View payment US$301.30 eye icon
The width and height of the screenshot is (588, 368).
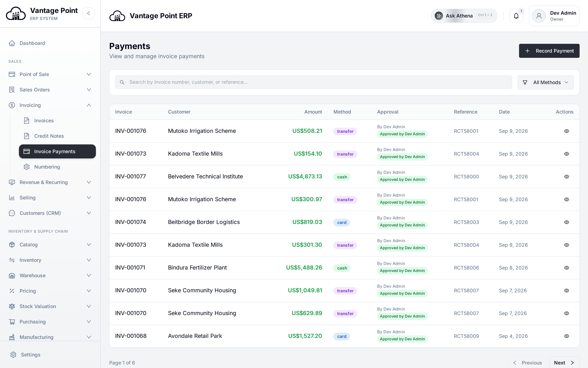click(566, 245)
